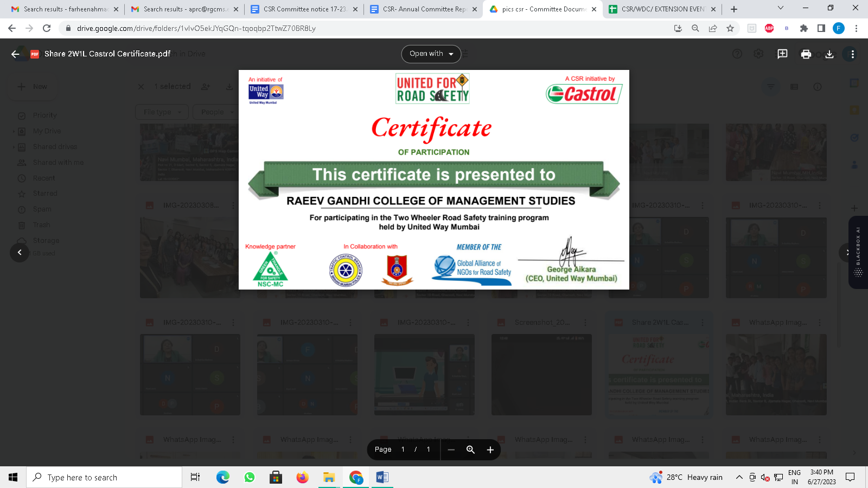Open the share page icon
868x488 pixels.
click(x=713, y=28)
